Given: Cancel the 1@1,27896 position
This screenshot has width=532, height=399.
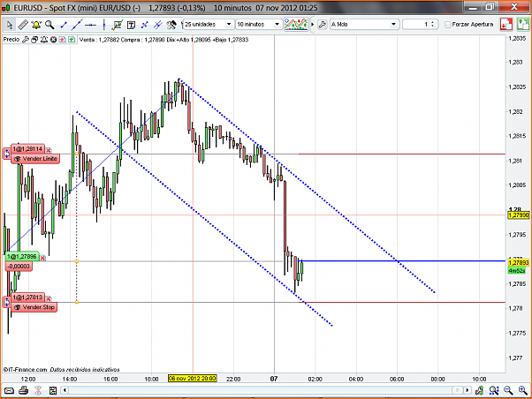Looking at the screenshot, I should [42, 259].
